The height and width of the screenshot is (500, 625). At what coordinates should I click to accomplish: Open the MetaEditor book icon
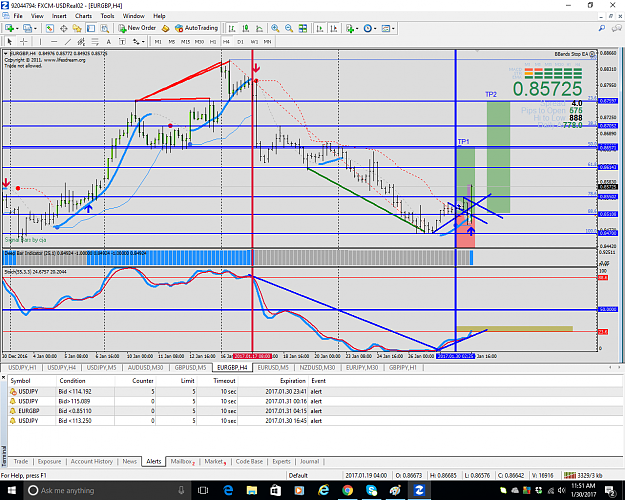point(166,28)
